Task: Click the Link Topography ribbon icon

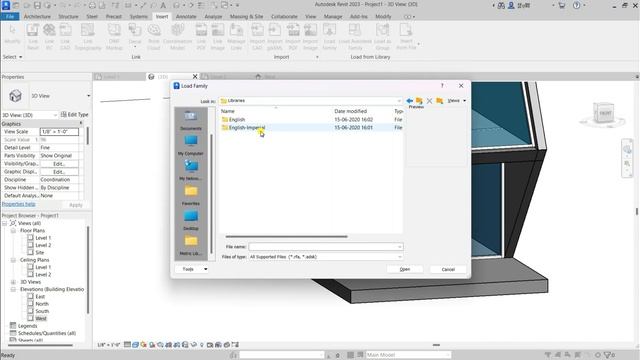Action: coord(87,37)
